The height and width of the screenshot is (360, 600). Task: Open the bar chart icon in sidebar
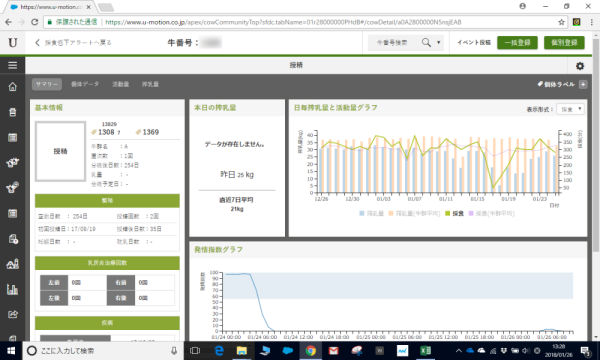click(x=12, y=289)
